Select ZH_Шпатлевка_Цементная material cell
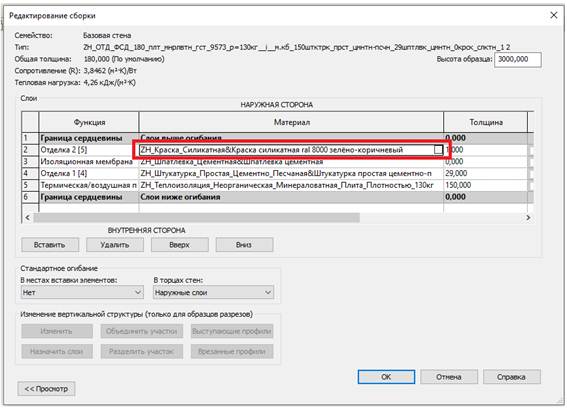This screenshot has width=567, height=409. point(291,162)
